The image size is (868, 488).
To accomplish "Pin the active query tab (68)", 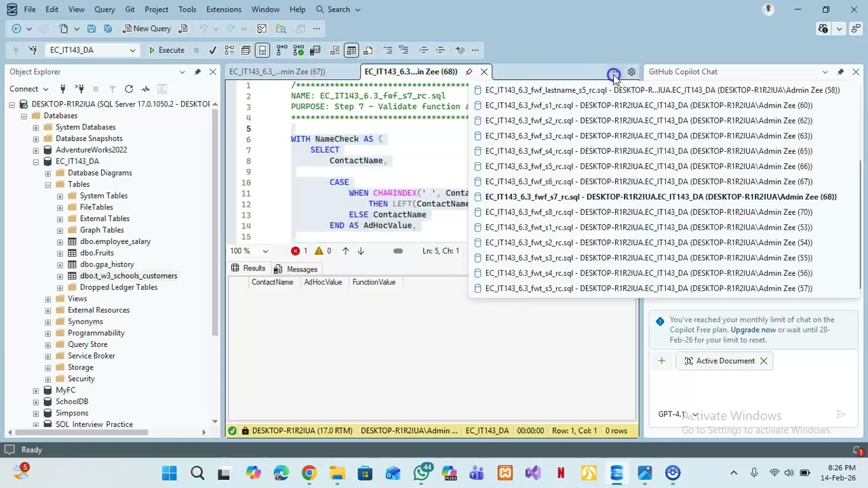I will tap(469, 72).
